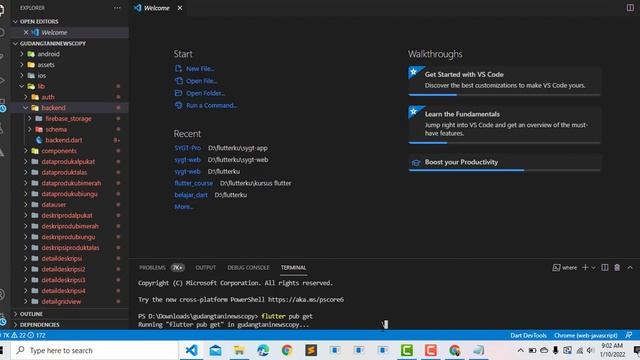Open Explorer more actions ellipsis

118,8
